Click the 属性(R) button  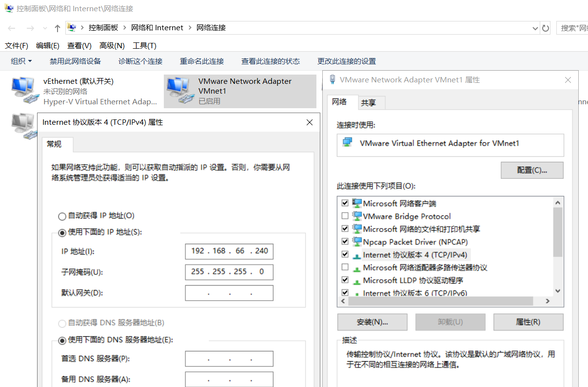529,322
